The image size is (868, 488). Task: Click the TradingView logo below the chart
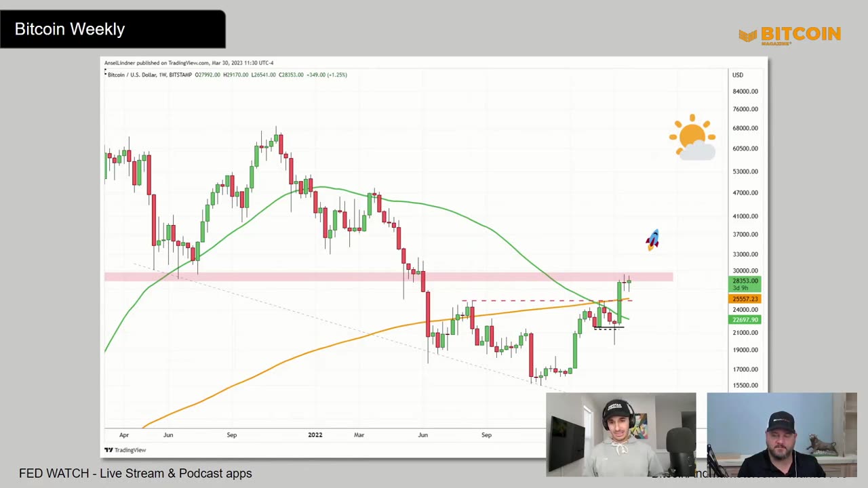tap(125, 450)
